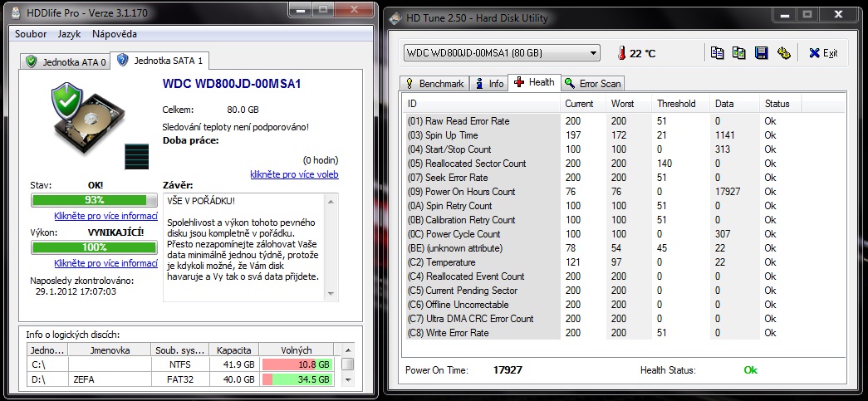Click the logical disks list scroll down arrow
This screenshot has width=868, height=401.
point(348,379)
